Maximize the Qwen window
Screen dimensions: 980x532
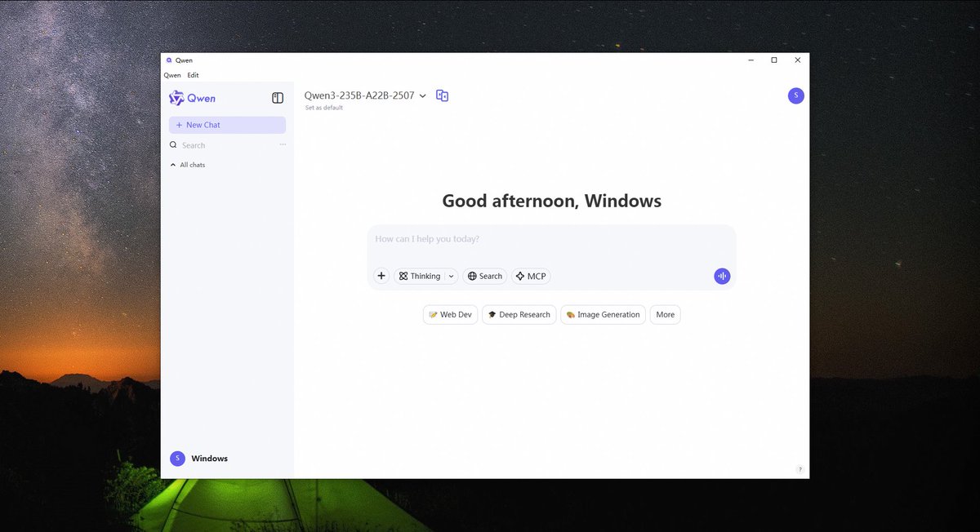click(x=774, y=60)
